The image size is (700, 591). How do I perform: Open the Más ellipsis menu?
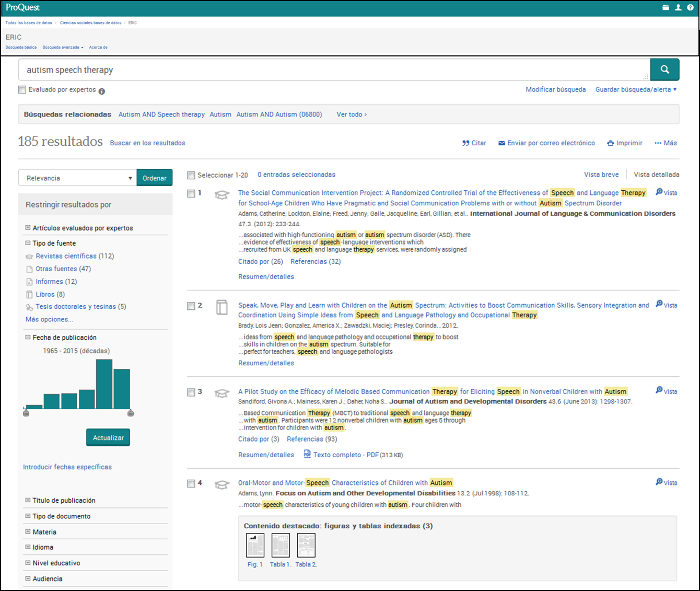pyautogui.click(x=666, y=143)
